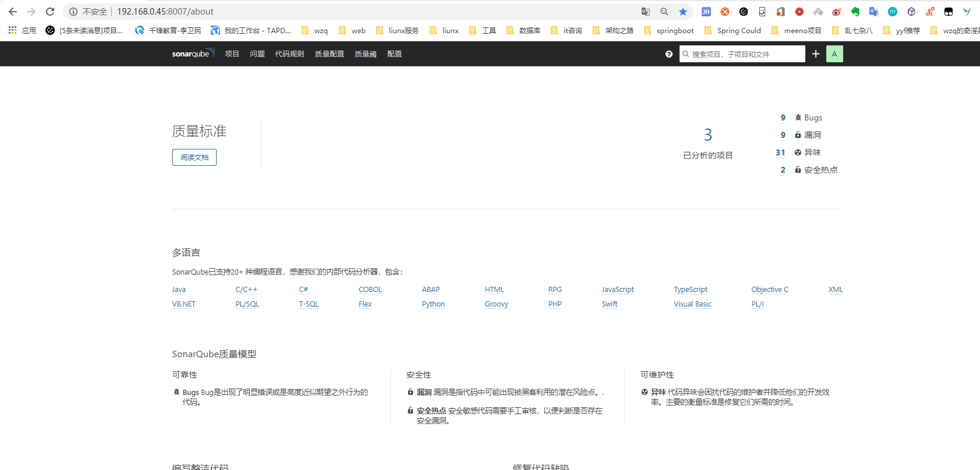
Task: Open the Objective C language link
Action: [x=770, y=290]
